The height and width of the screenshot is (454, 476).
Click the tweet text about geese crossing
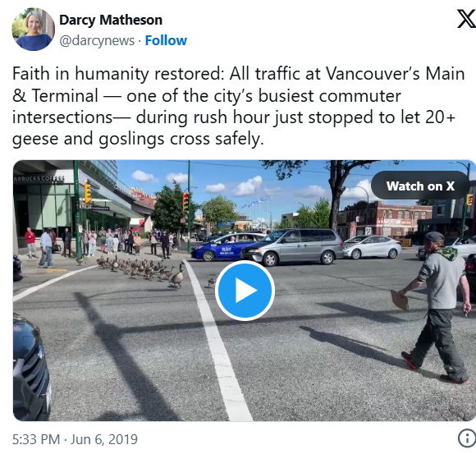[x=238, y=106]
